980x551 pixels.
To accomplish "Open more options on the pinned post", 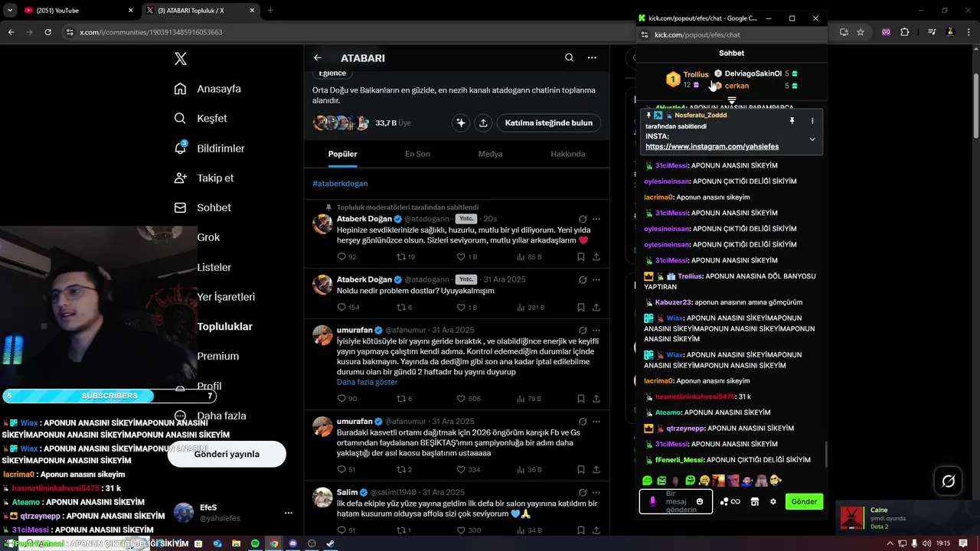I will click(596, 219).
